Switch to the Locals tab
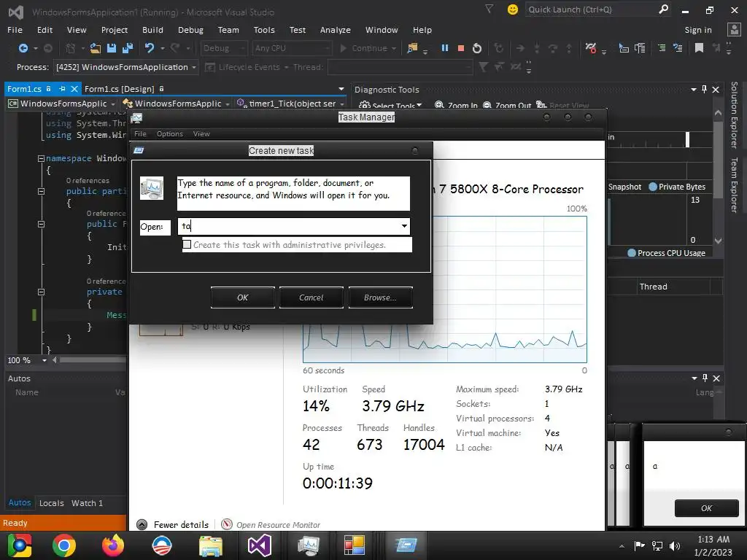The height and width of the screenshot is (560, 747). coord(52,503)
